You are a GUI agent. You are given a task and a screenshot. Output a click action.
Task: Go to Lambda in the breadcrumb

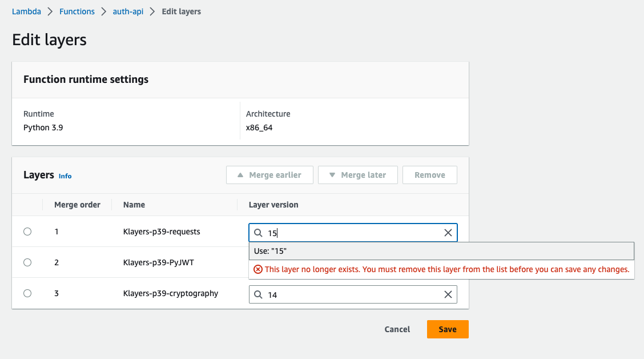pos(26,11)
